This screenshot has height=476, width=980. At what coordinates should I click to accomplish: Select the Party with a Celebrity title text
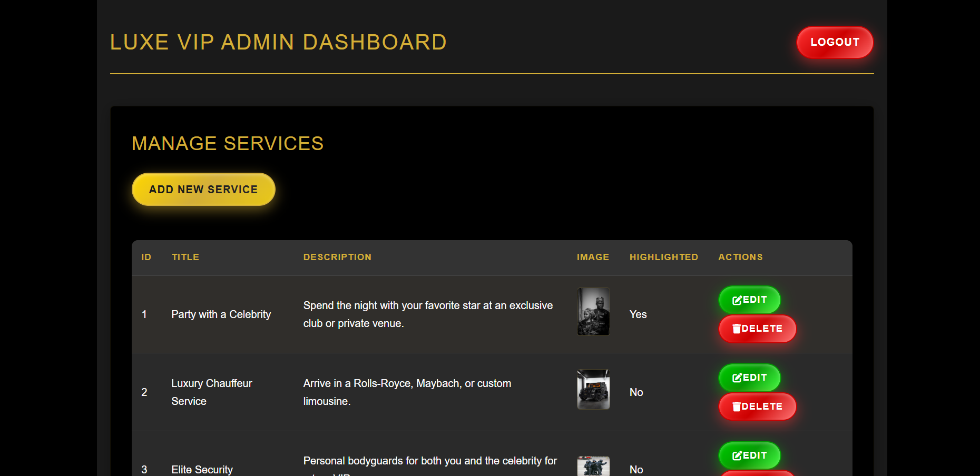221,314
